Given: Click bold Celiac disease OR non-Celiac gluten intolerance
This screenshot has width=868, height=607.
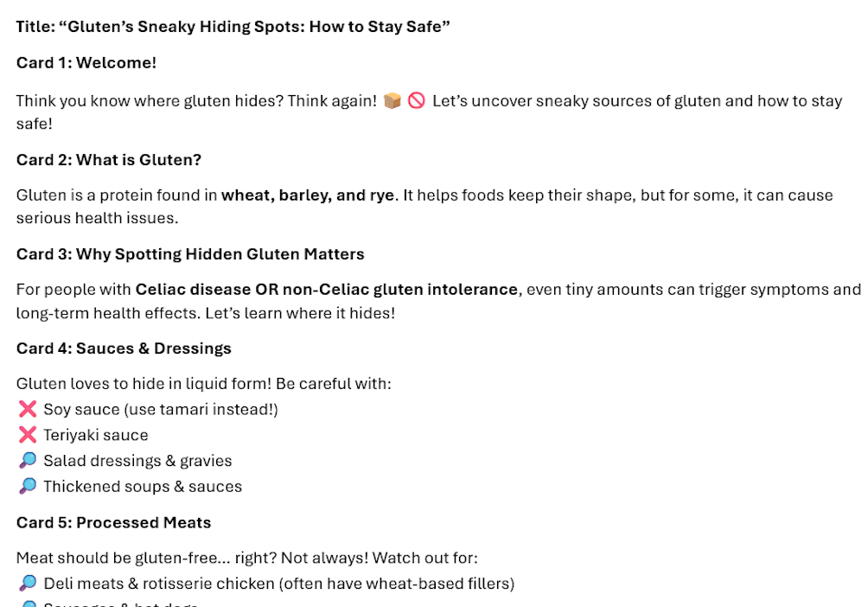Looking at the screenshot, I should (327, 289).
